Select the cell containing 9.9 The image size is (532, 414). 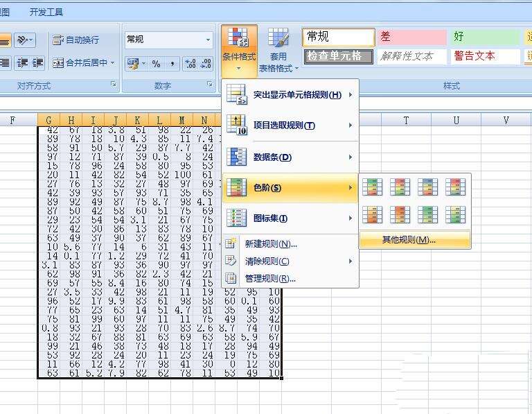coord(116,301)
